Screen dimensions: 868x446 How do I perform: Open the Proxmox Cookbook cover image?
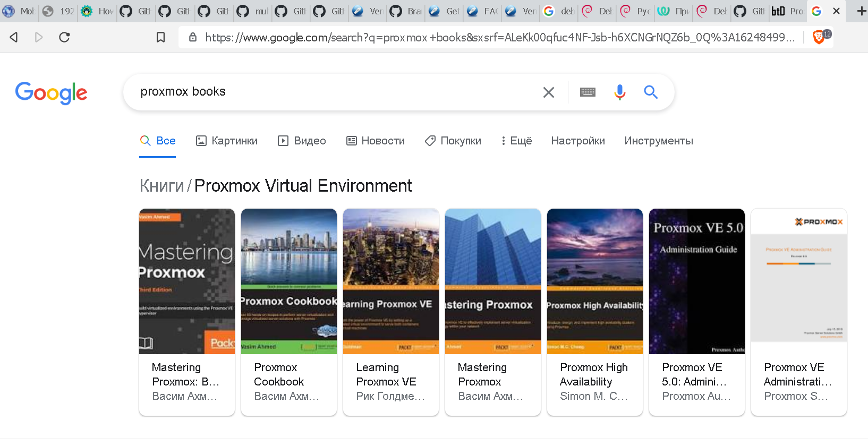tap(289, 281)
